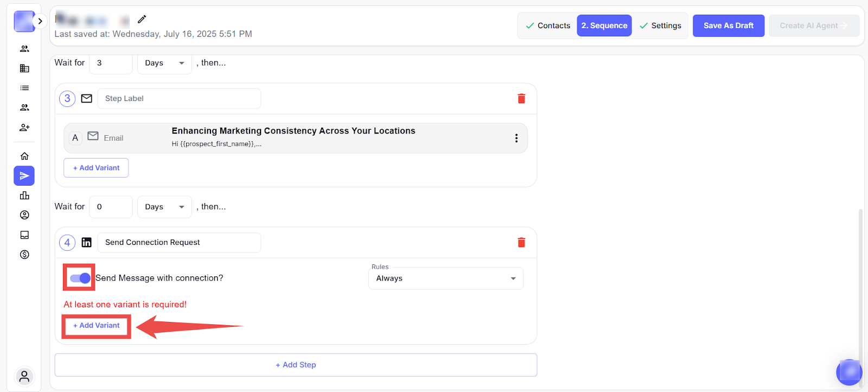The width and height of the screenshot is (868, 392).
Task: Open the dollar sign billing icon
Action: [x=24, y=255]
